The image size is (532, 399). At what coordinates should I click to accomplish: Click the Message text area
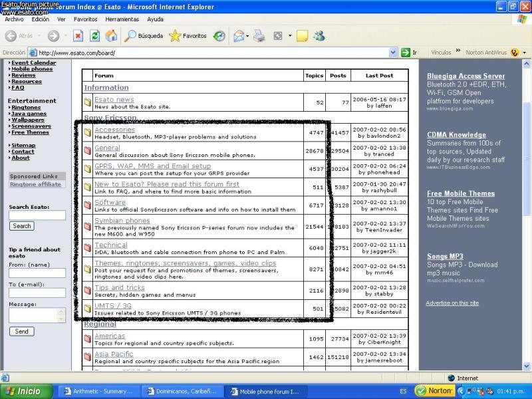coord(37,315)
